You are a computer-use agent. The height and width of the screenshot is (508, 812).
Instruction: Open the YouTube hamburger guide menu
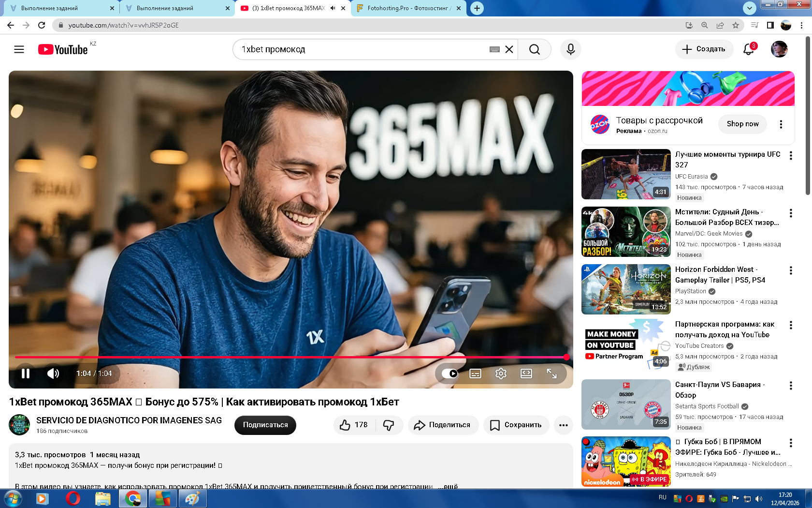tap(19, 49)
